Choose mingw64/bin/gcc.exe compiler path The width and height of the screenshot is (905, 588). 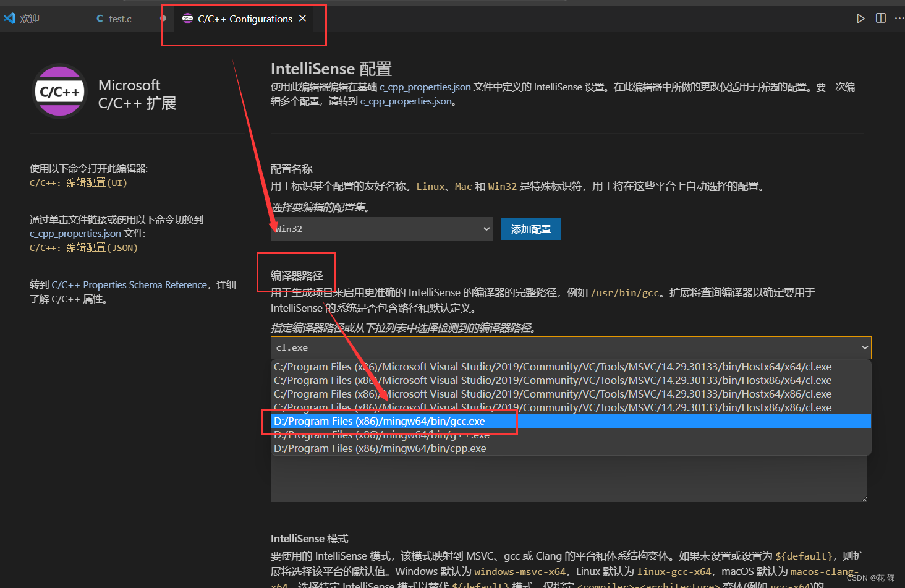pos(571,421)
